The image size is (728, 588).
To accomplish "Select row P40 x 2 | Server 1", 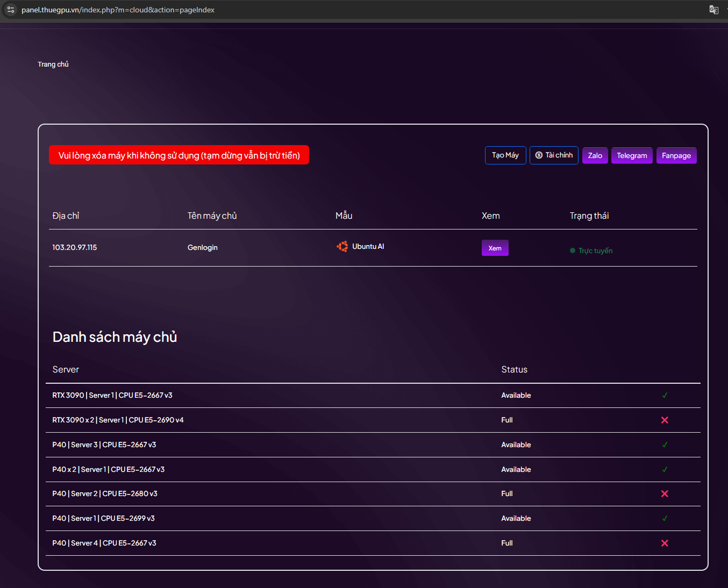I will point(373,470).
